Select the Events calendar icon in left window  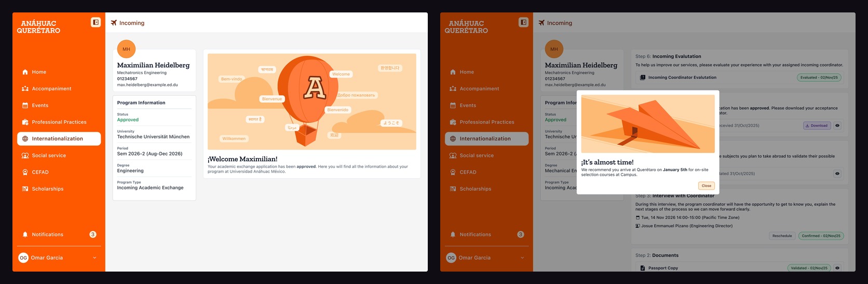[25, 105]
